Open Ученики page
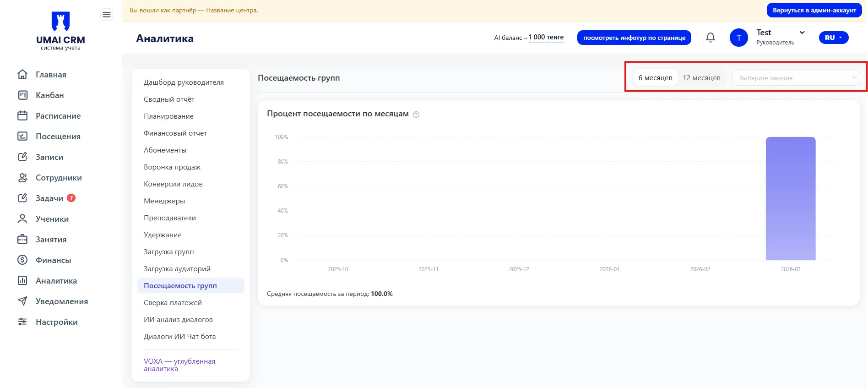 52,219
